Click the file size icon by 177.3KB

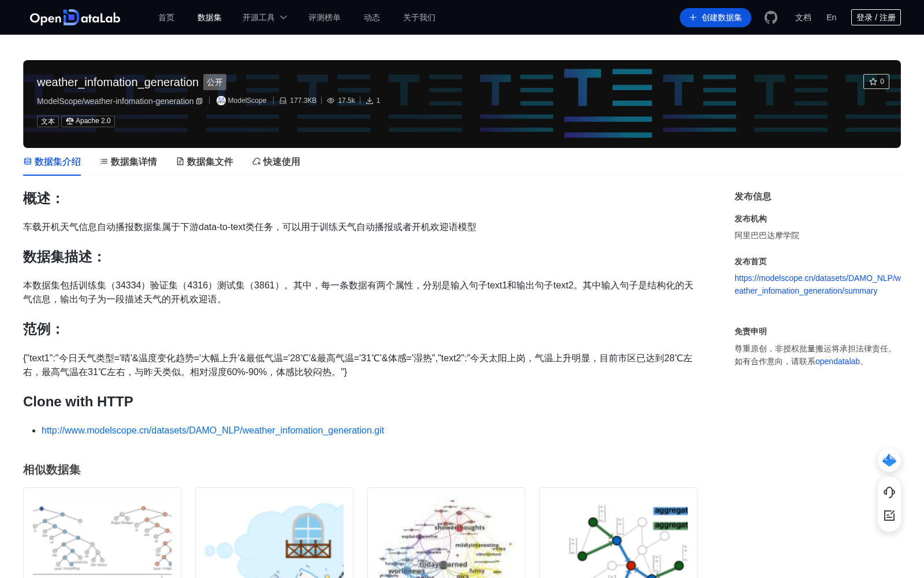click(283, 101)
